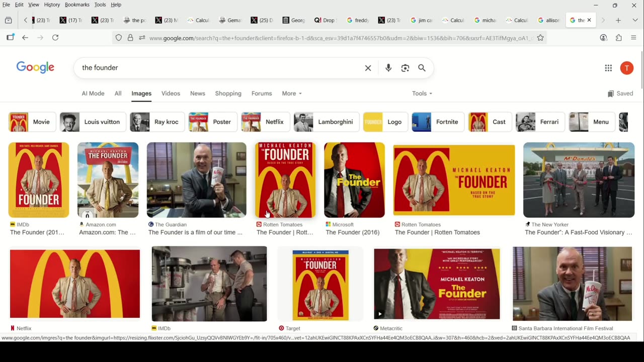Open Google apps grid icon

608,68
